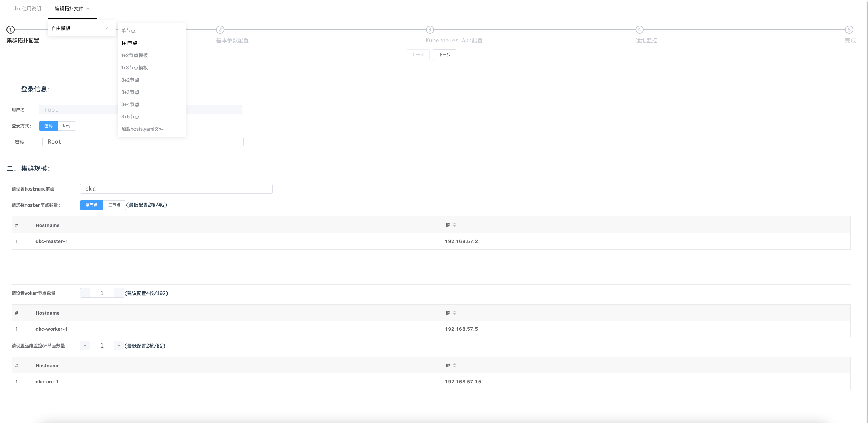Select 3+3节点 template item
This screenshot has height=423, width=868.
(x=130, y=92)
